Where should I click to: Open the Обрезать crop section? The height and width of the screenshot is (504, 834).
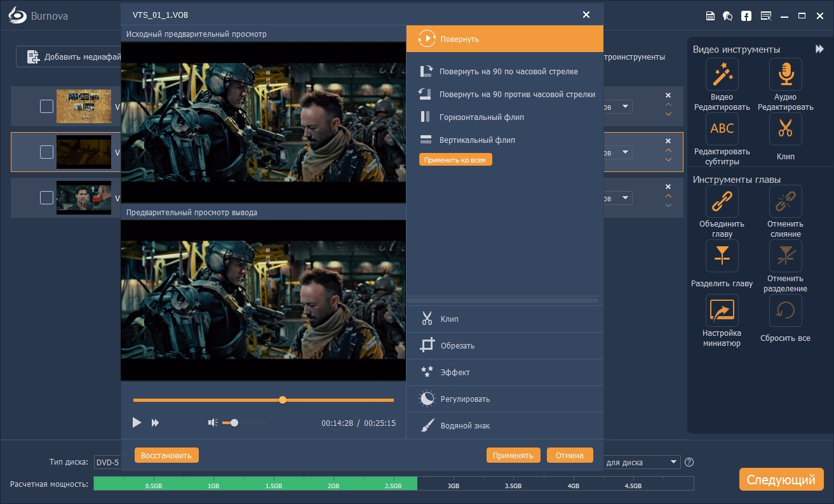coord(504,346)
